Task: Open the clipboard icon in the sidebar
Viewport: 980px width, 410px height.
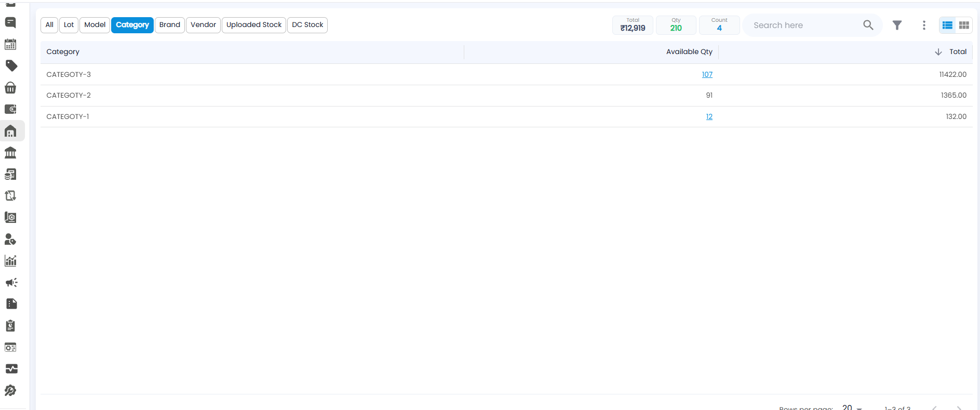Action: (x=10, y=325)
